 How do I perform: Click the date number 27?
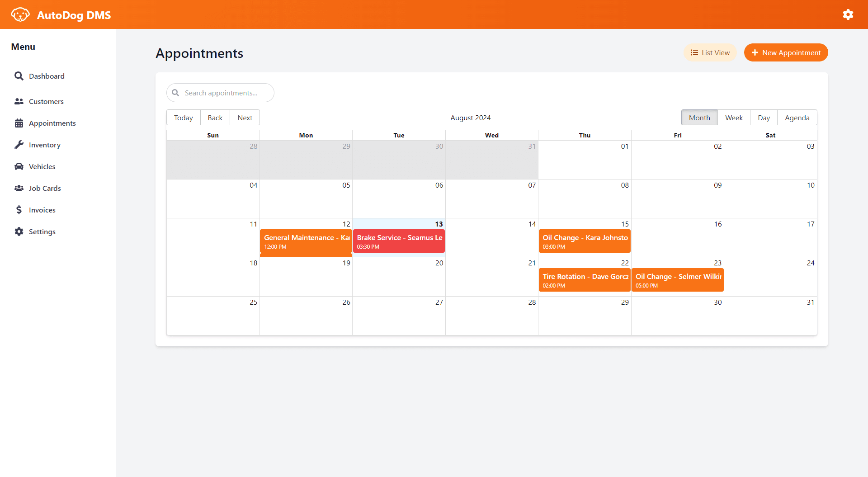click(x=439, y=302)
